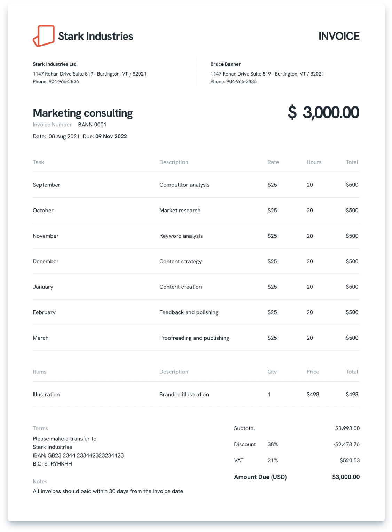
Task: Click the Stark Industries logo icon
Action: [44, 36]
